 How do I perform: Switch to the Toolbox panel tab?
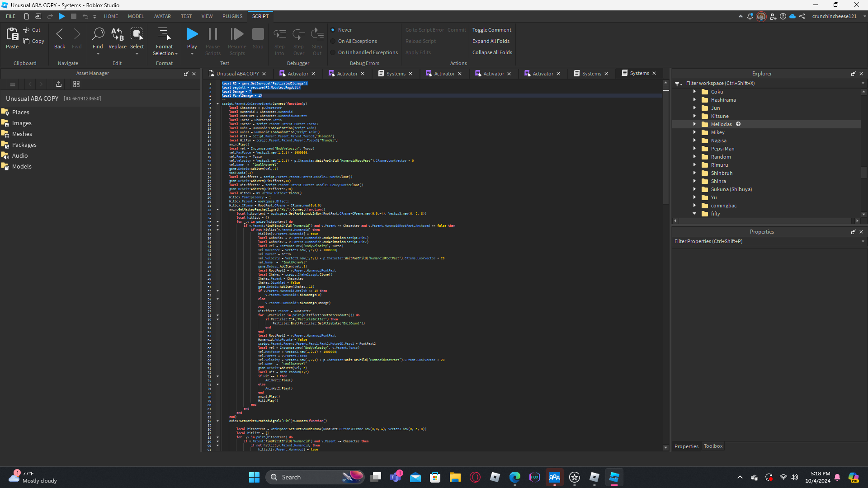713,446
